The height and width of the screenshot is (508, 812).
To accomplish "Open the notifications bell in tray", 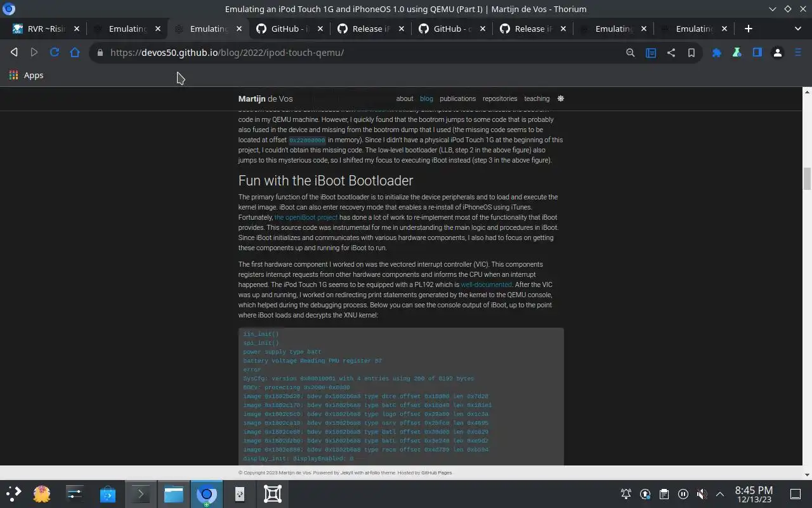I will (x=626, y=494).
